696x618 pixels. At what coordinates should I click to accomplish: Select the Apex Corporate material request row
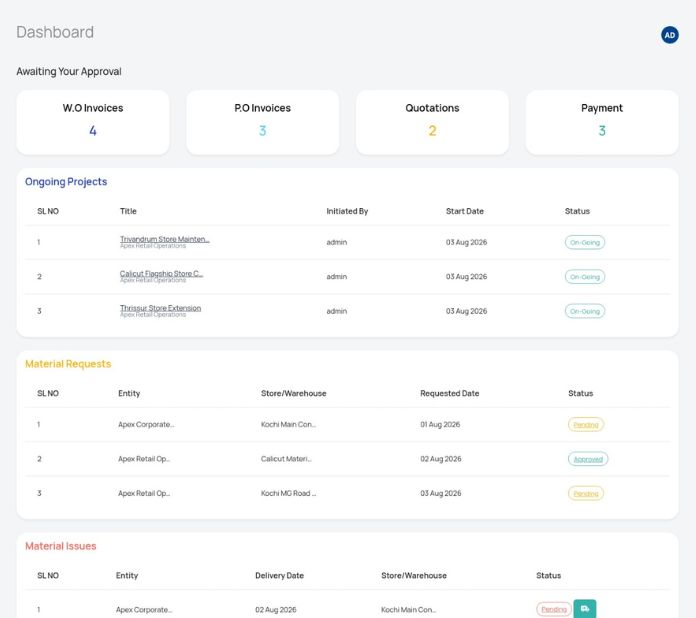347,424
